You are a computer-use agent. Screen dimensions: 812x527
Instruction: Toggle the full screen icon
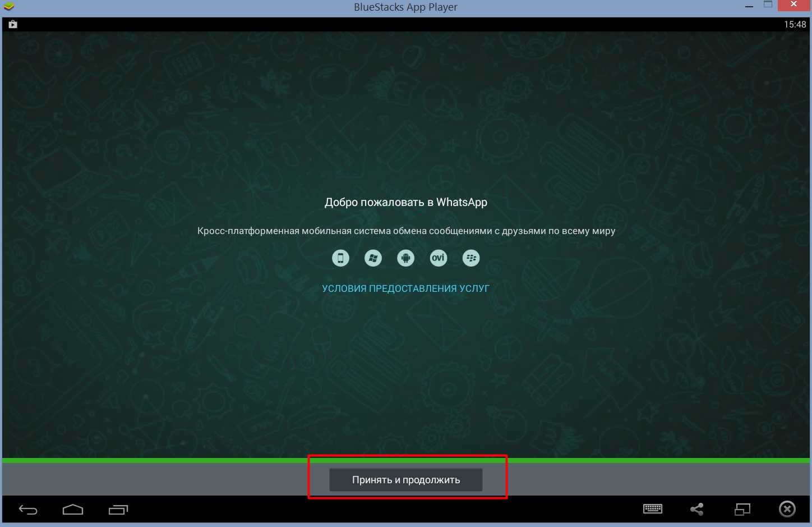pyautogui.click(x=742, y=509)
